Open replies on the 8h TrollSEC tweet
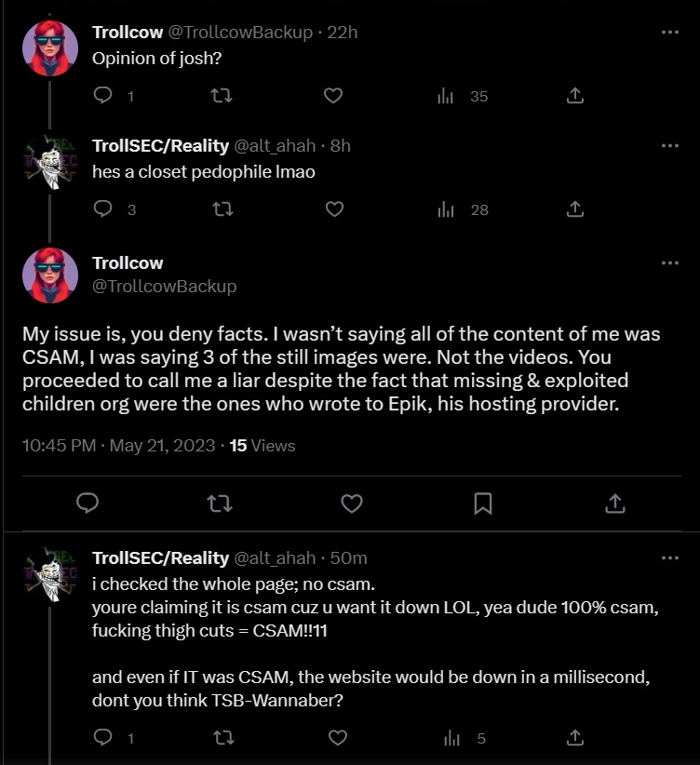The height and width of the screenshot is (765, 700). pos(104,209)
